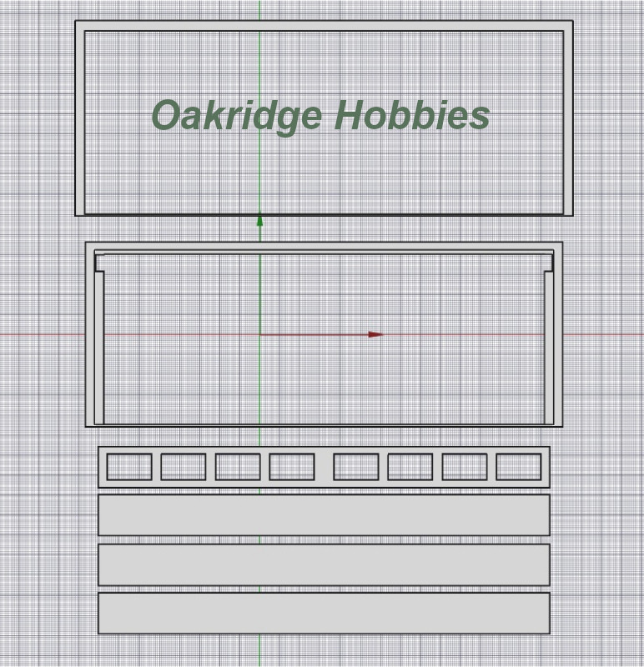
Task: Select the rightmost window opening in the strip
Action: [518, 467]
